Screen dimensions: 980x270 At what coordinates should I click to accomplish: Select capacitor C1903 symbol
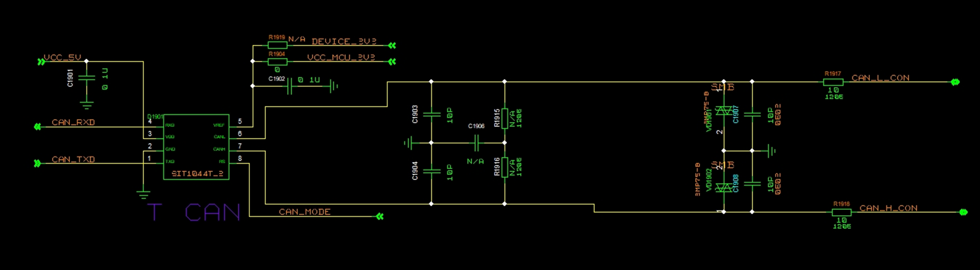(432, 114)
